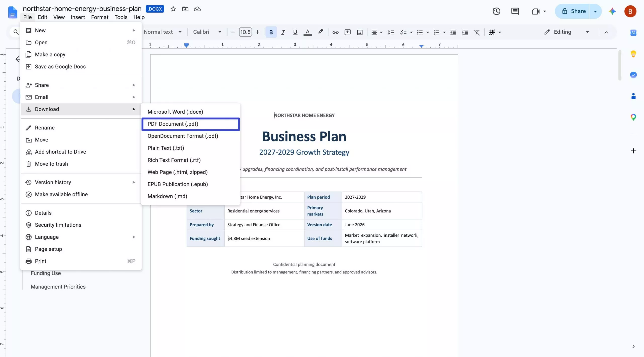Open Page setup from File menu
Screen dimensions: 644x357
[x=81, y=249]
